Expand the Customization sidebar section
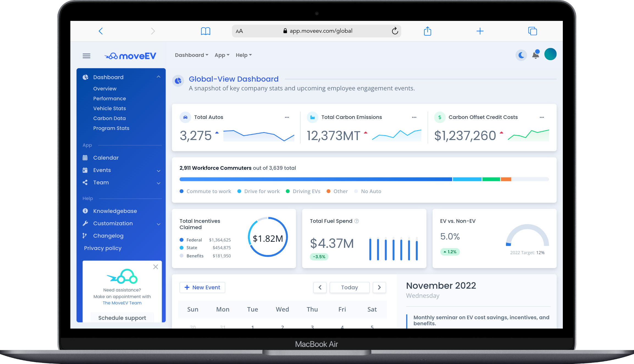This screenshot has width=634, height=364. coord(159,224)
